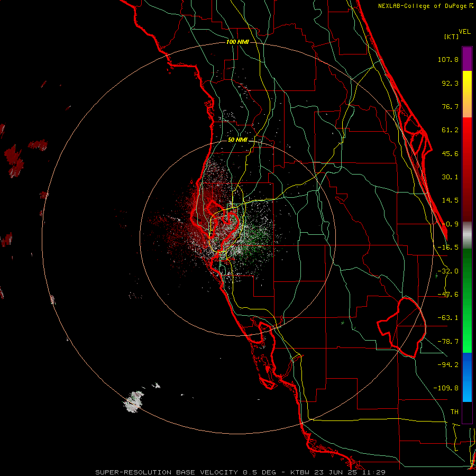Click the TH threshold label in legend
This screenshot has height=476, width=476.
pos(454,411)
